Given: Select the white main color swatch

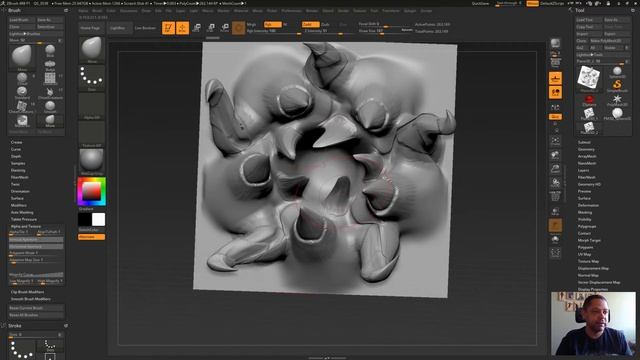Looking at the screenshot, I should (x=98, y=220).
